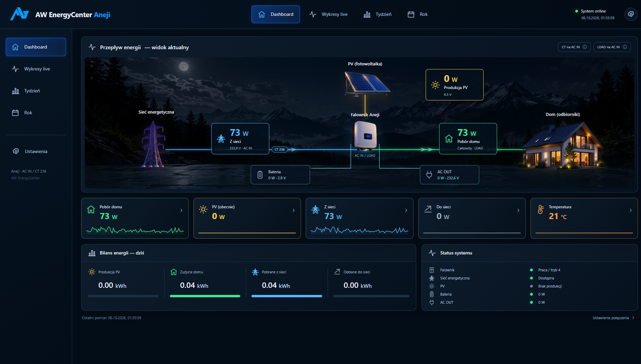
Task: Switch to Rok top tab
Action: coord(418,14)
